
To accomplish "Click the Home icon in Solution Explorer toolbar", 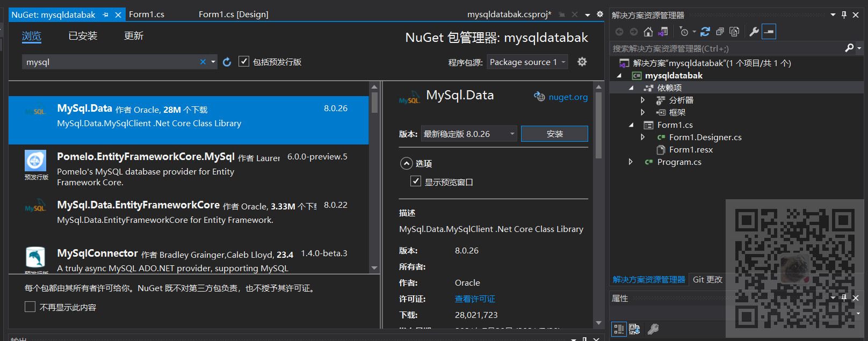I will (x=648, y=32).
